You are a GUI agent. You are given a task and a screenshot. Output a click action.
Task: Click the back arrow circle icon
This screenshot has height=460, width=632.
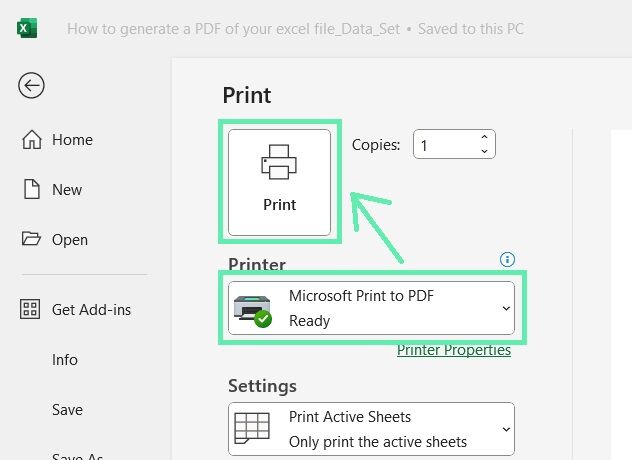click(31, 85)
